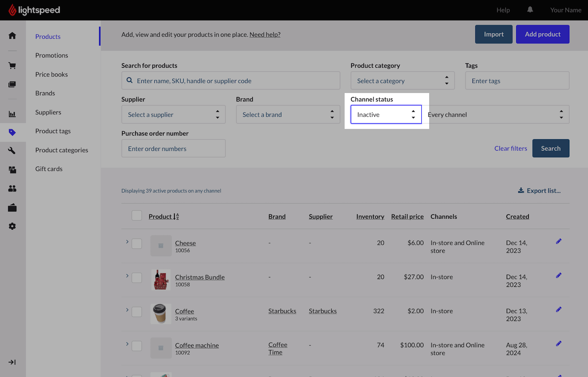Tick the select-all products checkbox

[x=137, y=216]
